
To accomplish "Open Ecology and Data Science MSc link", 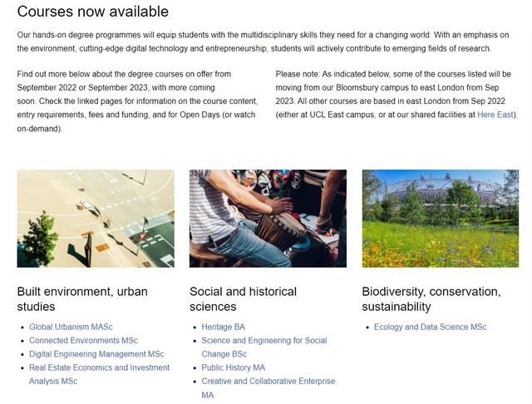I will coord(431,327).
